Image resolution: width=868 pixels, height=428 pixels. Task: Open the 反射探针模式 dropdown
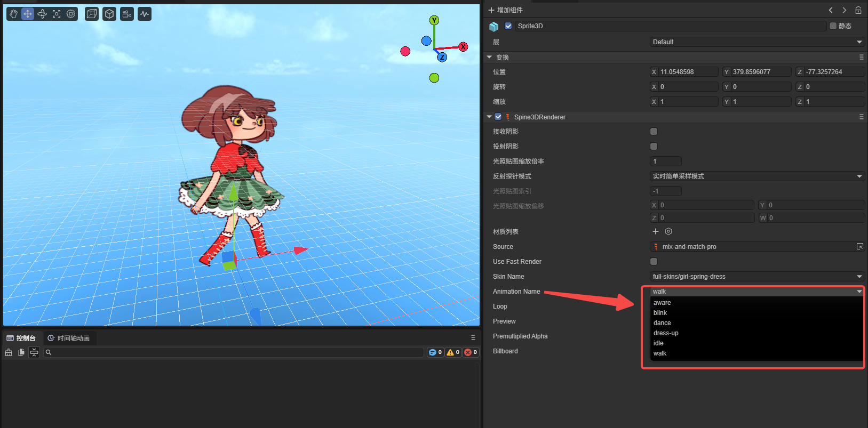pos(756,176)
